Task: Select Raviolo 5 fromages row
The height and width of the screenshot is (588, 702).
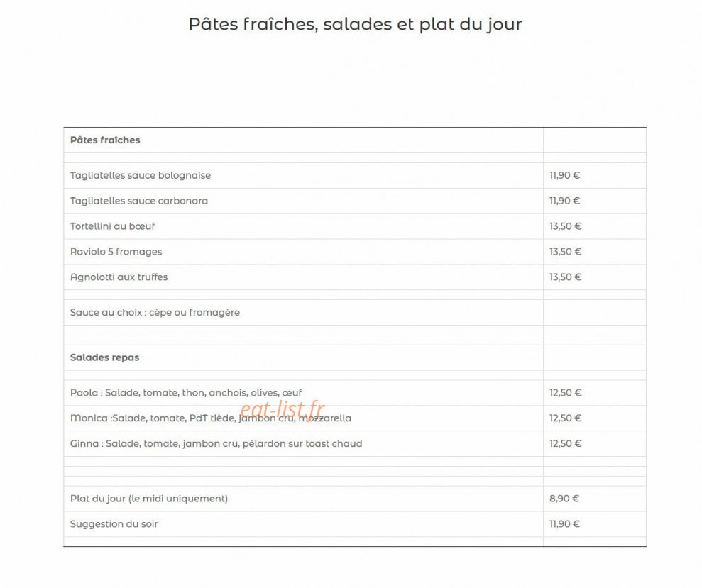Action: pyautogui.click(x=355, y=252)
